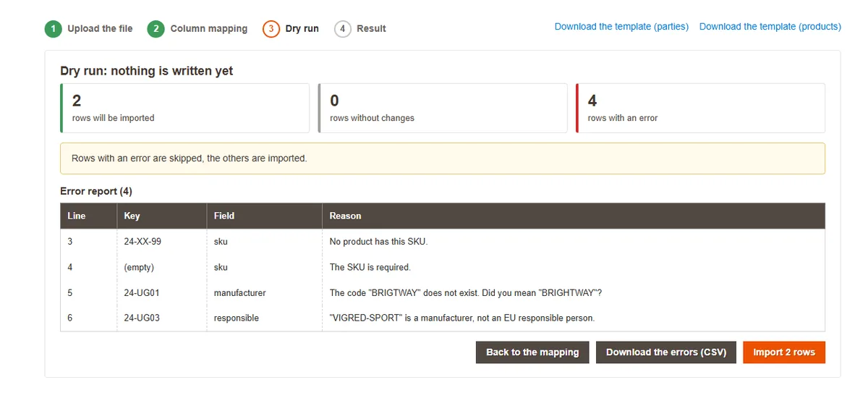This screenshot has height=398, width=868.
Task: Click the rows without changes card
Action: point(443,109)
